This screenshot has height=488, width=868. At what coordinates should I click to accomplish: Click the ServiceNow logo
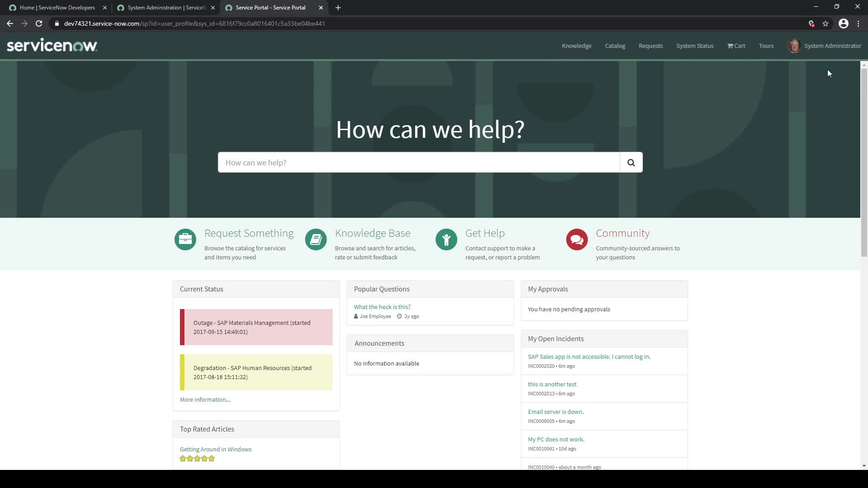pos(52,45)
